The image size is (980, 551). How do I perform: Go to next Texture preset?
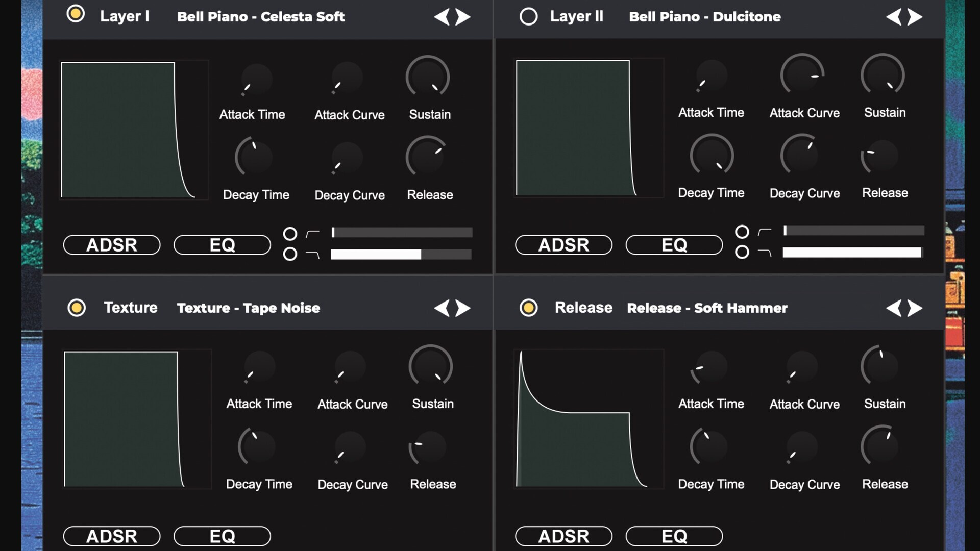463,308
